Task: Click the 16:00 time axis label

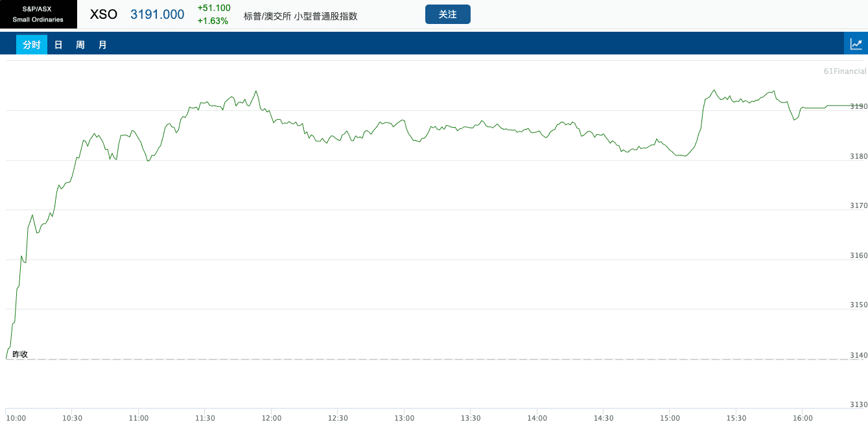Action: (802, 418)
